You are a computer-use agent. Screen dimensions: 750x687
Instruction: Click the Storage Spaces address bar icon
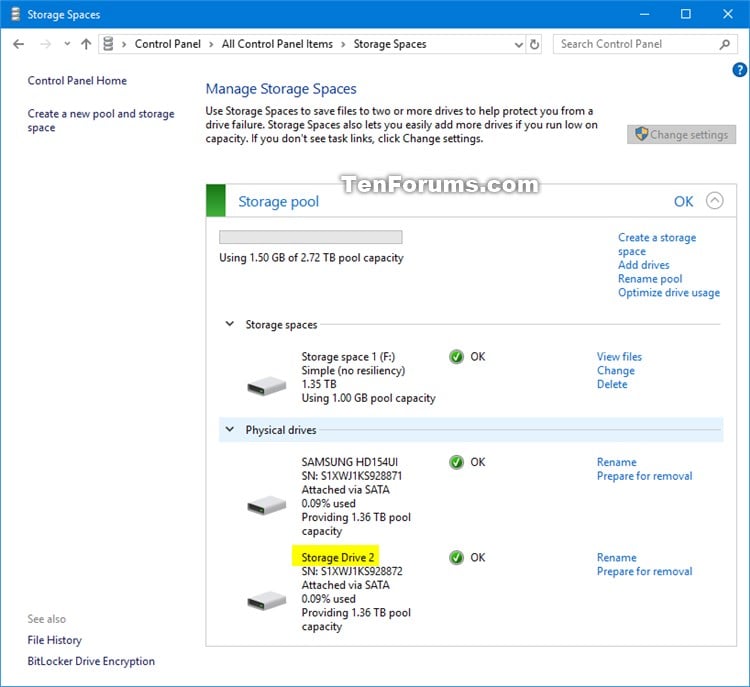(109, 44)
